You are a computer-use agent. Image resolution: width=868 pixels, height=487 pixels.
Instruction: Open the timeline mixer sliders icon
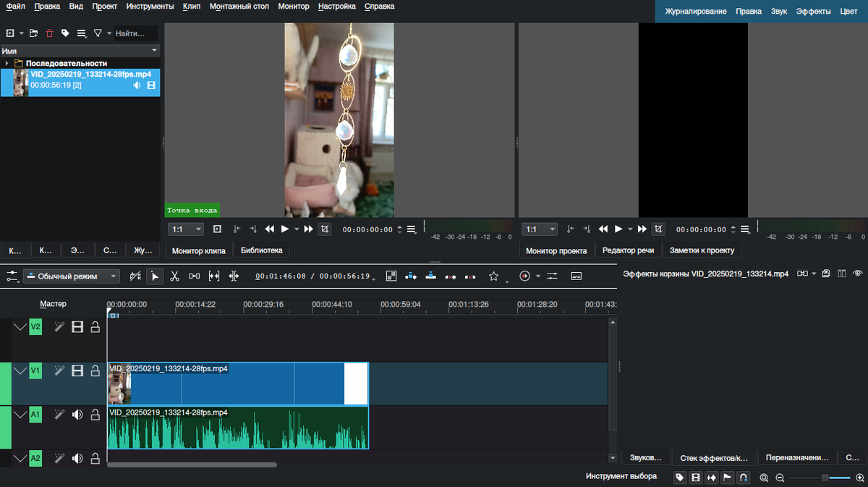552,276
